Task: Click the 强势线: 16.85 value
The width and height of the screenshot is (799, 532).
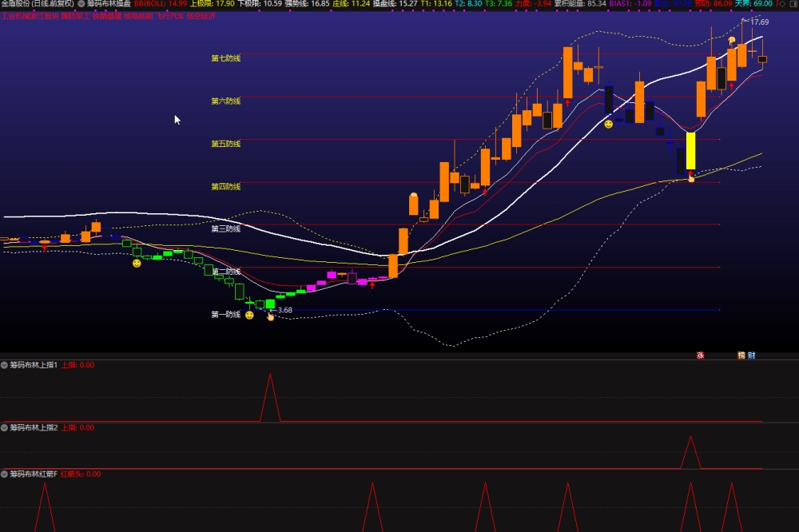Action: [307, 3]
